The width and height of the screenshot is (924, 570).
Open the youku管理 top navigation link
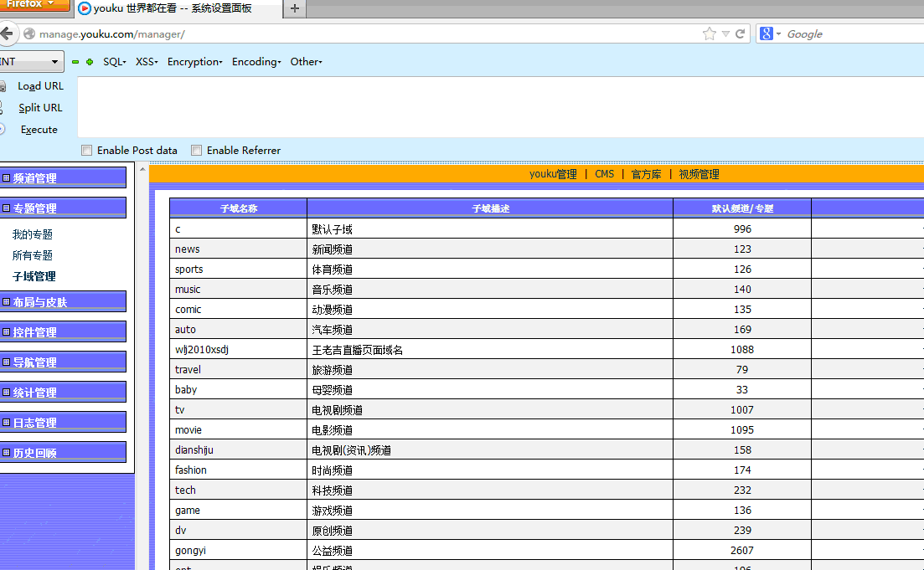[x=553, y=174]
